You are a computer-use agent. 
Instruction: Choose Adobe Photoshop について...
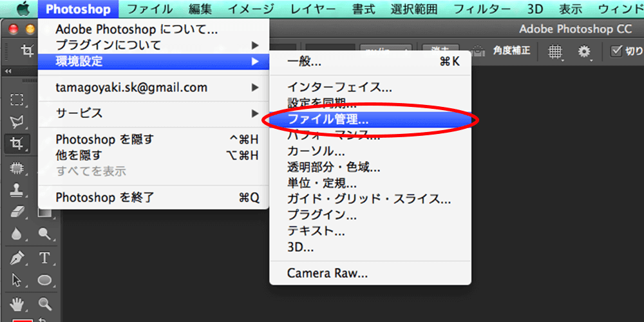[154, 29]
